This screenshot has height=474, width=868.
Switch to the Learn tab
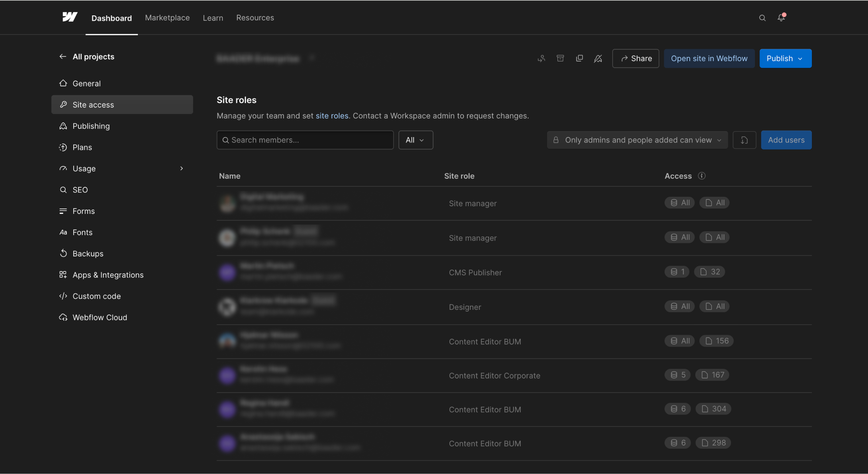coord(213,18)
